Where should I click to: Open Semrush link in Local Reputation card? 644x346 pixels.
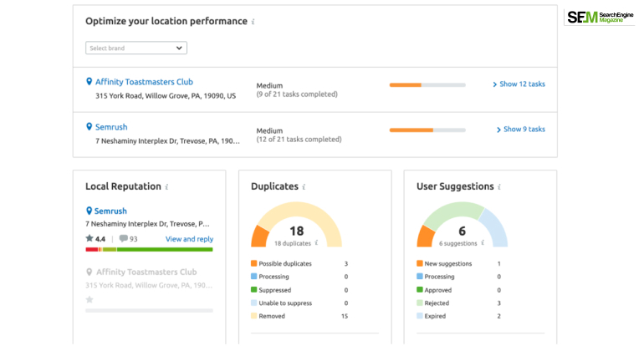coord(110,211)
